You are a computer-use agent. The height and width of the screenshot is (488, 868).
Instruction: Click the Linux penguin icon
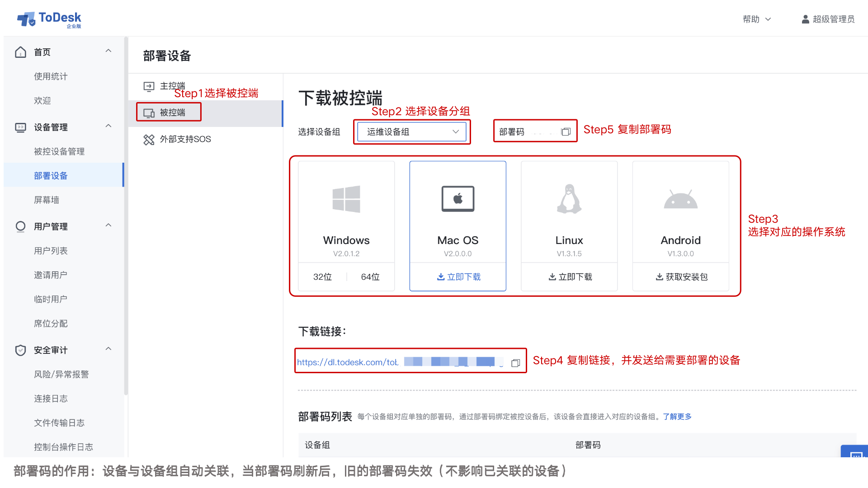click(x=569, y=199)
